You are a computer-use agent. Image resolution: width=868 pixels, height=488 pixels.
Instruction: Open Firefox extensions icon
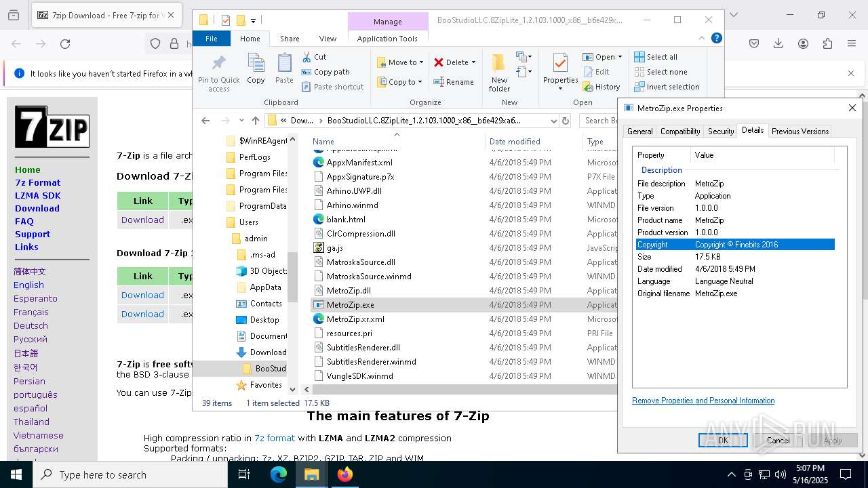tap(827, 44)
